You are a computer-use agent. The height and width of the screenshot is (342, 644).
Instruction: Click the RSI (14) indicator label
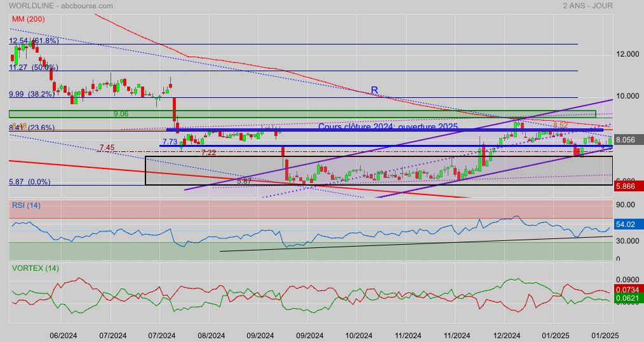click(x=26, y=205)
